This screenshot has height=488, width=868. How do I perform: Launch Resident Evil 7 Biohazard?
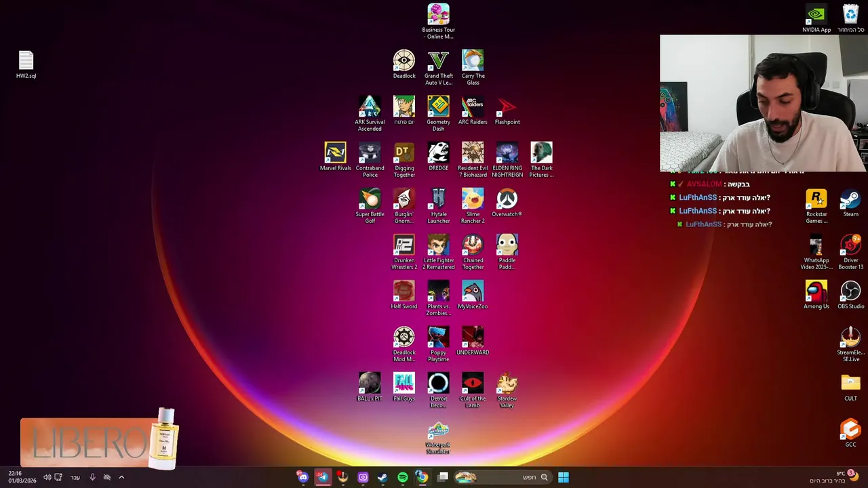tap(473, 159)
